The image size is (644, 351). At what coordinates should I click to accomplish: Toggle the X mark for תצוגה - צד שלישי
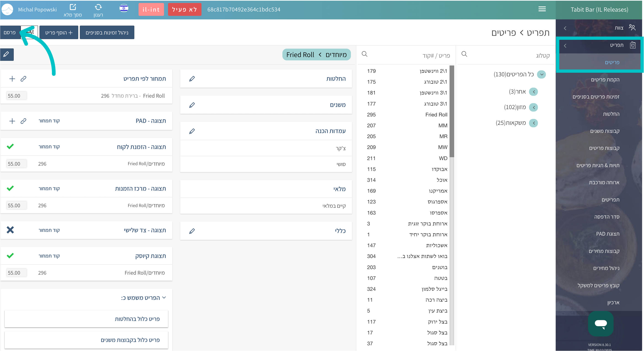10,230
